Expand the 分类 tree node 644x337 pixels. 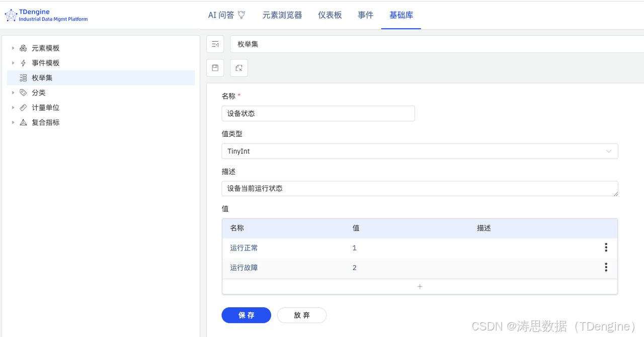click(x=13, y=93)
